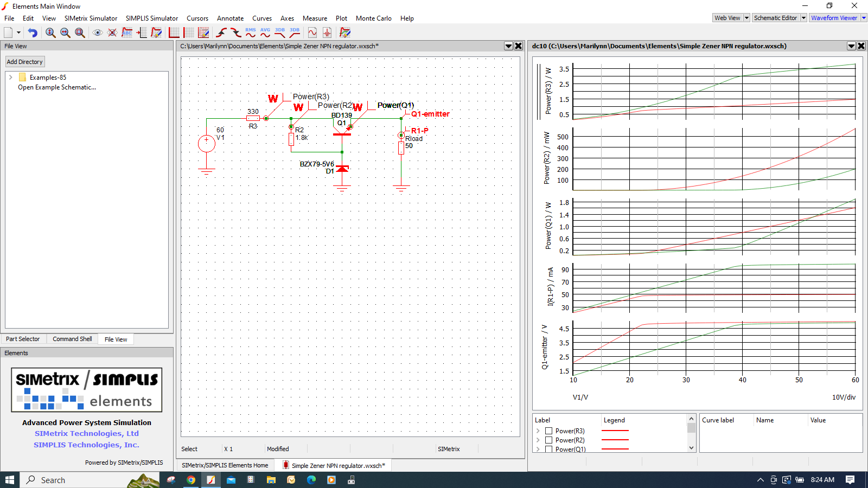Image resolution: width=868 pixels, height=488 pixels.
Task: Click the last toolbar graph pencil icon
Action: [x=345, y=33]
